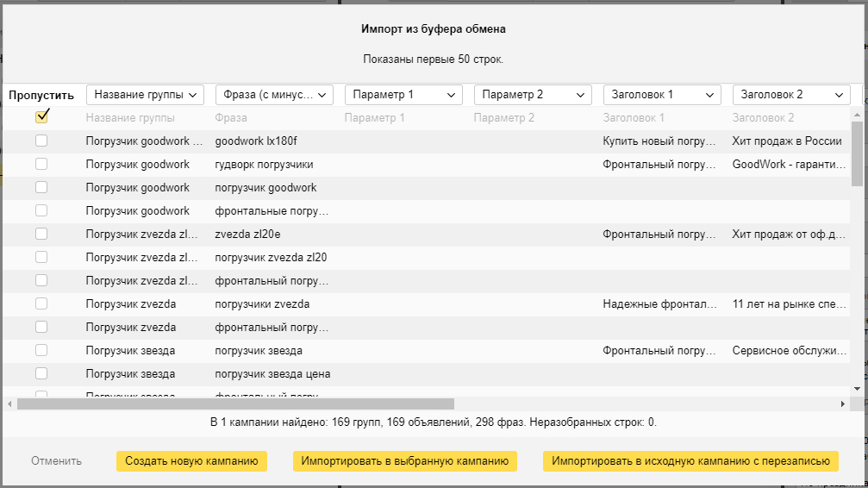The height and width of the screenshot is (488, 868).
Task: Click 'Импортировать в выбранную кампанию'
Action: tap(404, 461)
